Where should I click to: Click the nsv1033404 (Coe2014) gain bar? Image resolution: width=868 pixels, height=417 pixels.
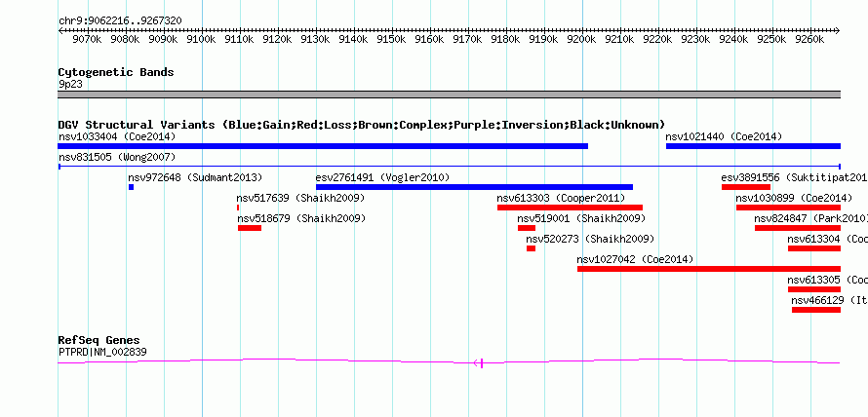(x=323, y=146)
